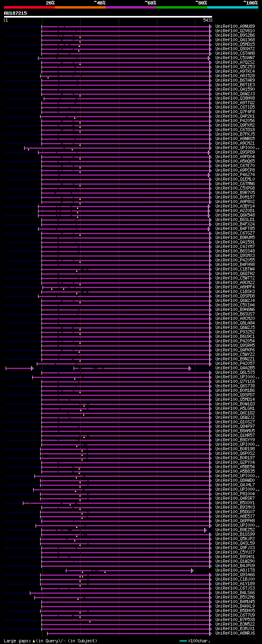This screenshot has width=262, height=644.
Task: Select the UniRef100_P93252 hit
Action: click(x=235, y=332)
